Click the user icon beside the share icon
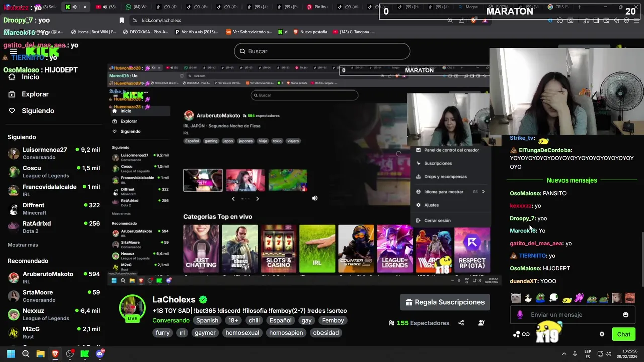644x362 pixels. pos(481,323)
